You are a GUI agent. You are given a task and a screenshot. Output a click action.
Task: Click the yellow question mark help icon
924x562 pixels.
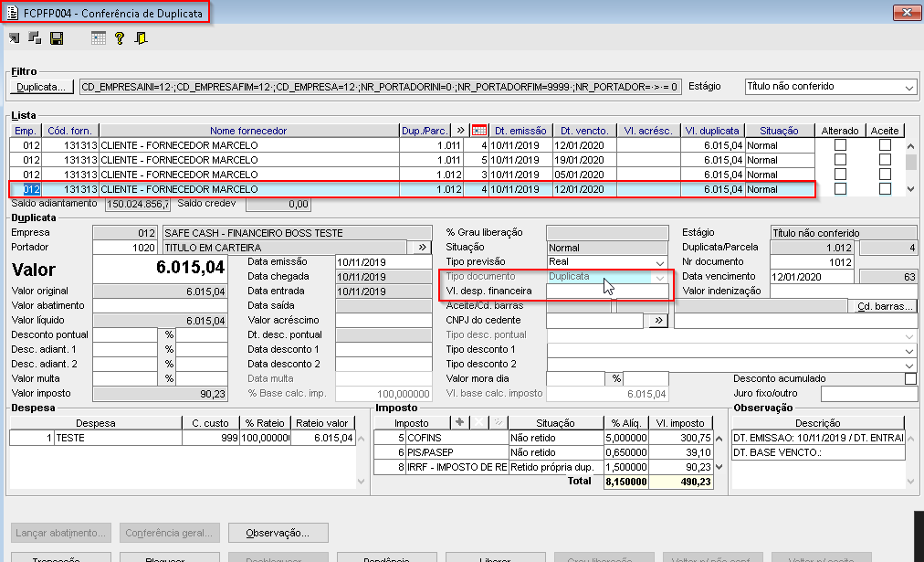[120, 38]
